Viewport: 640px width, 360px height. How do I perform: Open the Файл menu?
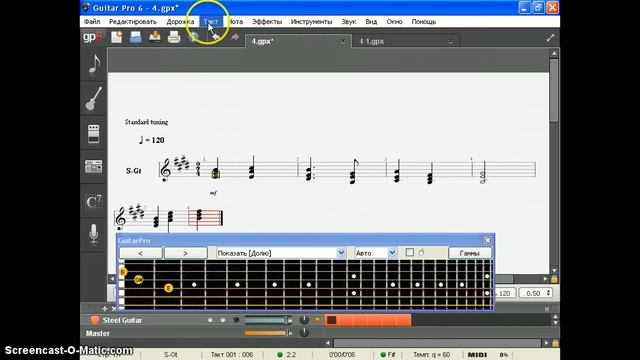coord(92,22)
